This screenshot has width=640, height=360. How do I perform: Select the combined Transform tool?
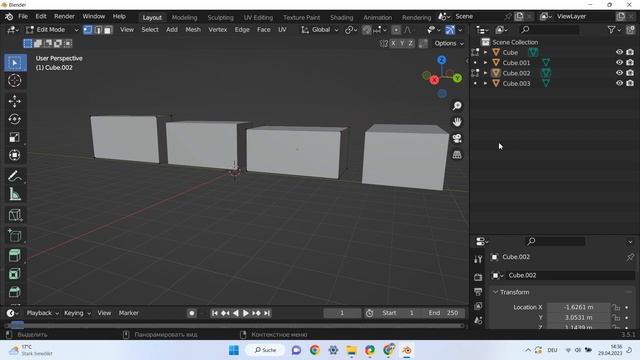(x=15, y=155)
